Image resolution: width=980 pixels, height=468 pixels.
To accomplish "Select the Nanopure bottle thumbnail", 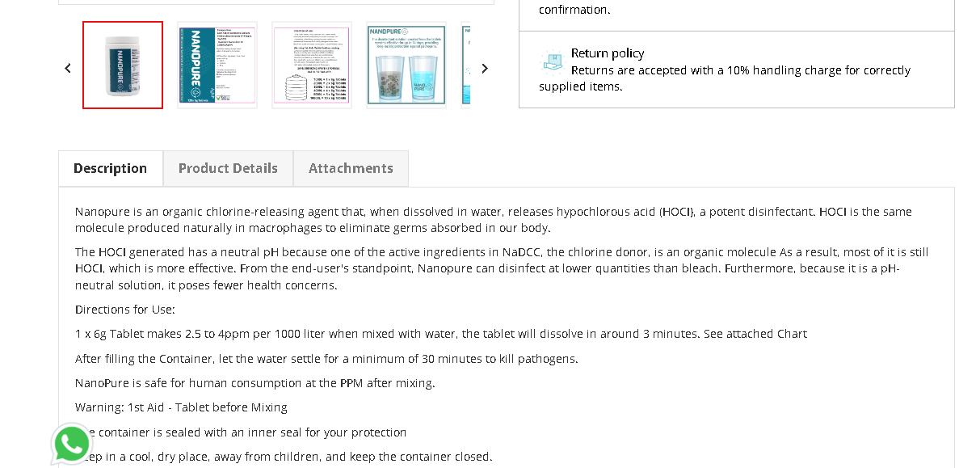I will (123, 65).
